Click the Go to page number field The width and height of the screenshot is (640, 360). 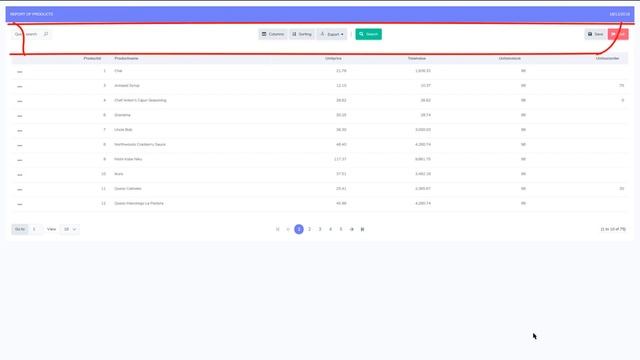[x=35, y=229]
